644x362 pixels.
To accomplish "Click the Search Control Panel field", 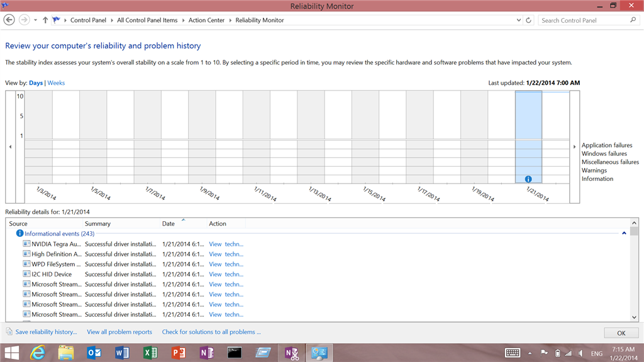I will click(585, 20).
